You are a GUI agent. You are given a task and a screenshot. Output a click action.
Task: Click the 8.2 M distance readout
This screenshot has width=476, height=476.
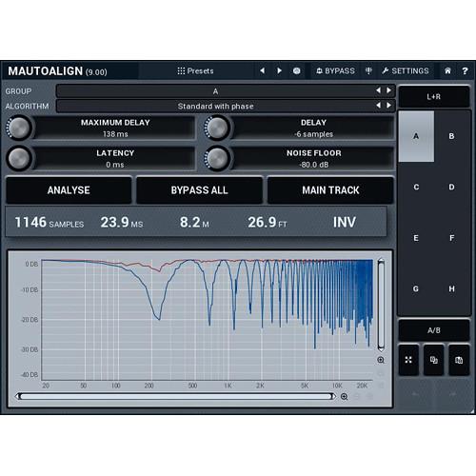pyautogui.click(x=194, y=222)
